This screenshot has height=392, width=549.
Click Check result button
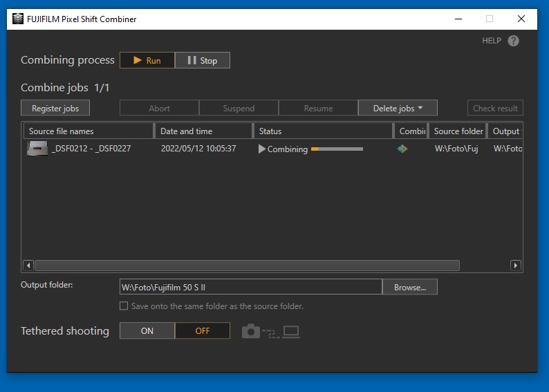click(495, 108)
